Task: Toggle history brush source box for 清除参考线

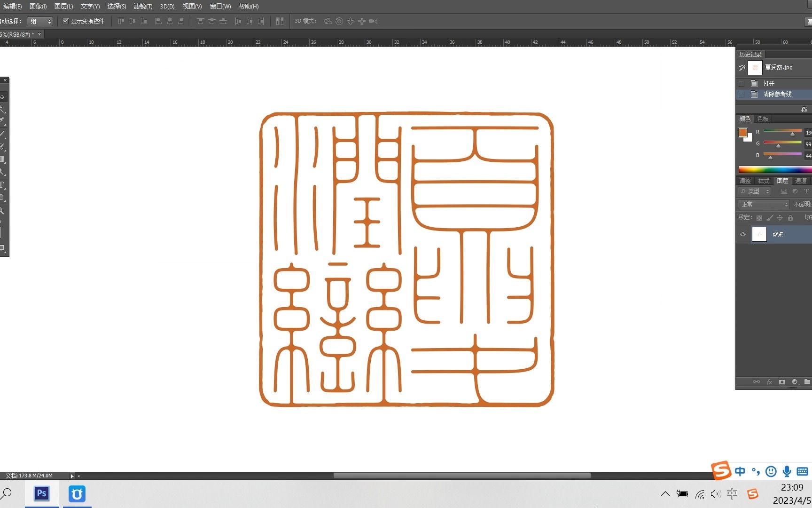Action: (742, 95)
